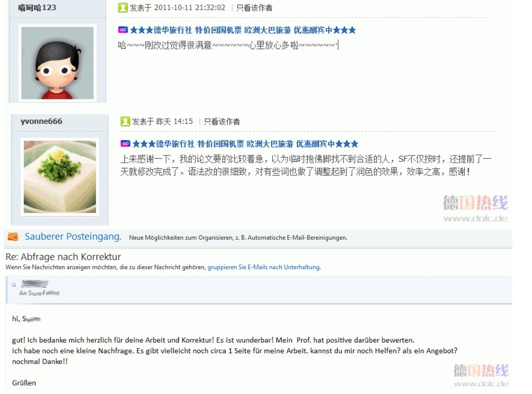532x394 pixels.
Task: Click the blurred sender name in email header
Action: click(x=34, y=284)
